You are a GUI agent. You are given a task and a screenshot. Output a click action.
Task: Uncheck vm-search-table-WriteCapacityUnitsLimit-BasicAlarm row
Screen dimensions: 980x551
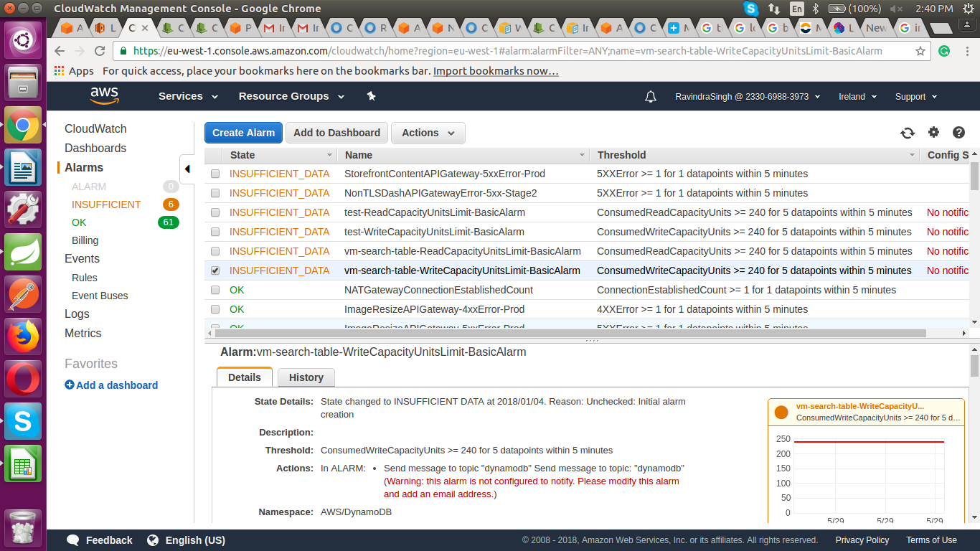215,270
